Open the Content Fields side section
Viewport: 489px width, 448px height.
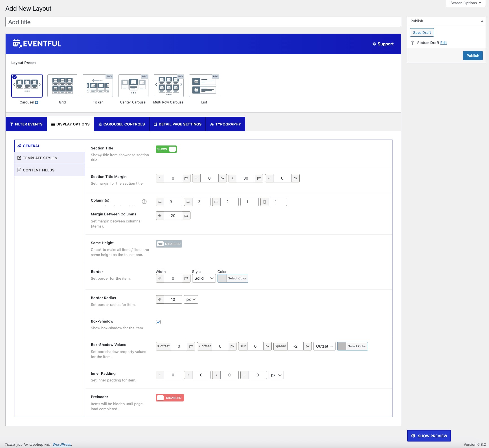pyautogui.click(x=50, y=170)
